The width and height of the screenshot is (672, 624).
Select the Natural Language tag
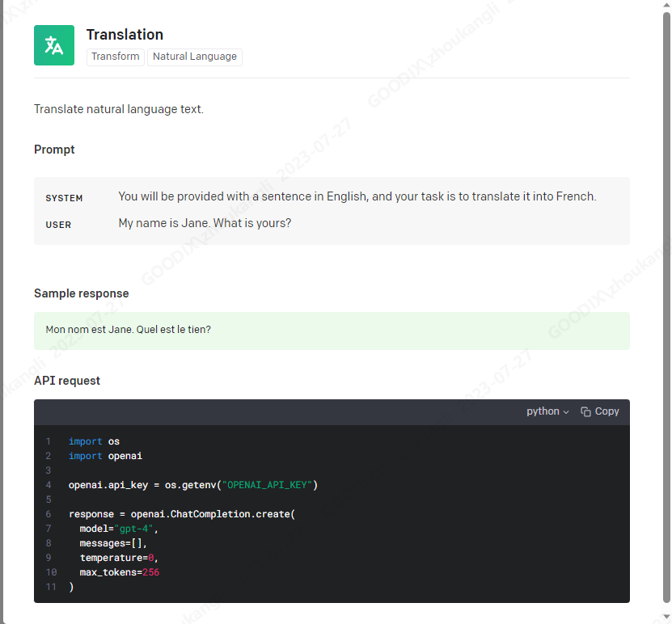[195, 57]
